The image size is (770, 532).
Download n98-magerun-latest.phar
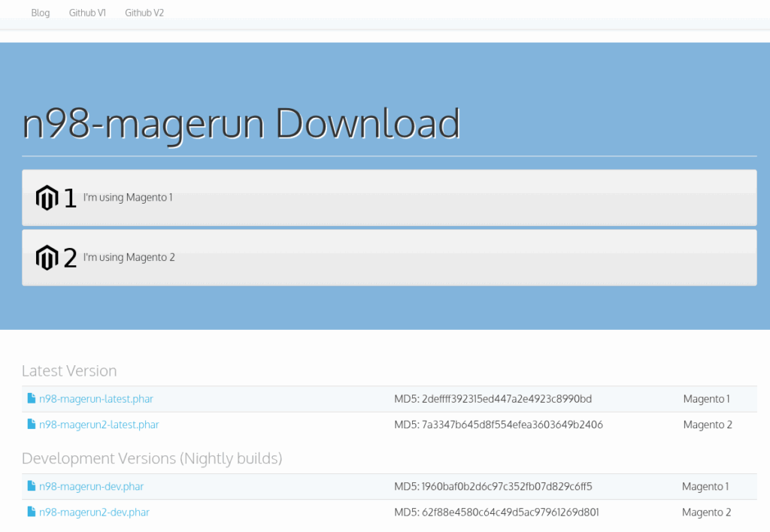pyautogui.click(x=95, y=399)
